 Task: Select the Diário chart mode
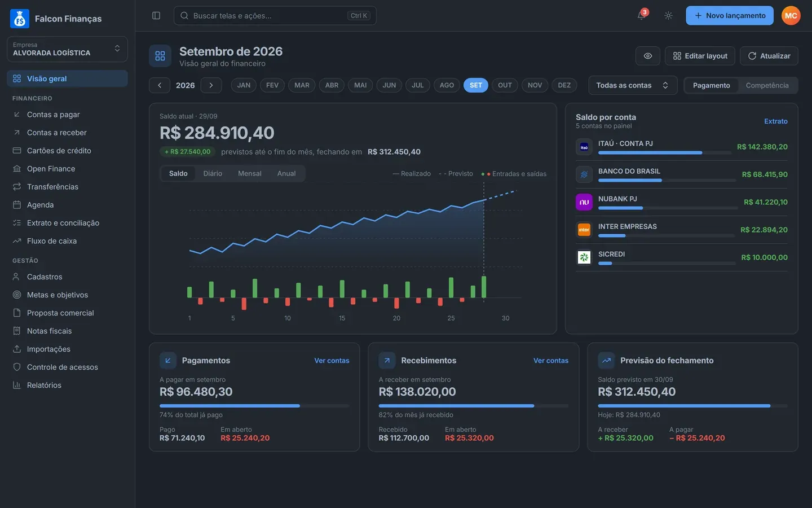[x=213, y=173]
